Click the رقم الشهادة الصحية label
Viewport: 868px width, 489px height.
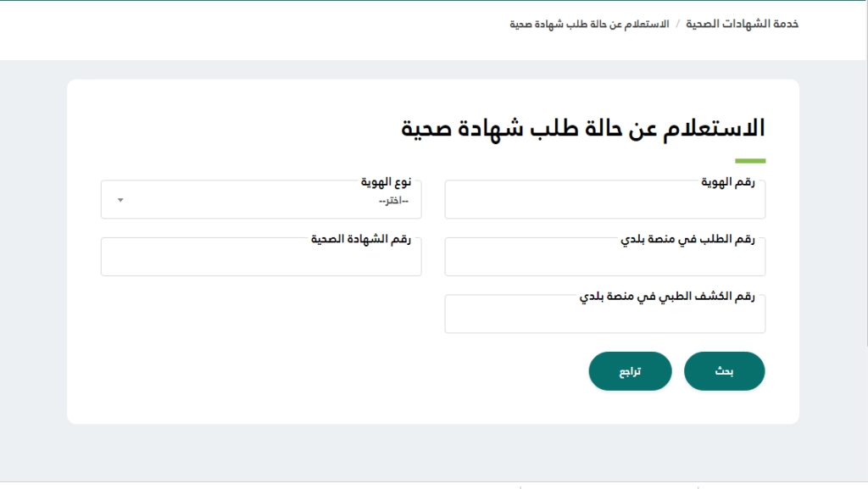point(360,240)
